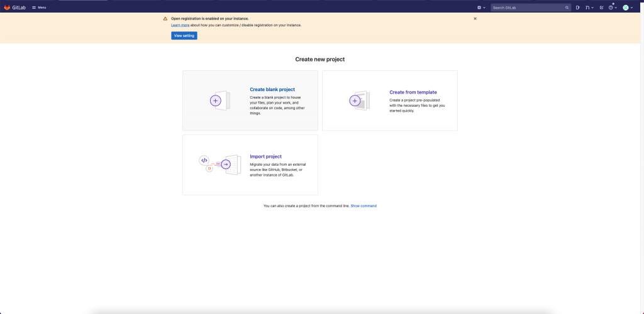Open the Issues icon in navbar
644x314 pixels.
(x=577, y=8)
